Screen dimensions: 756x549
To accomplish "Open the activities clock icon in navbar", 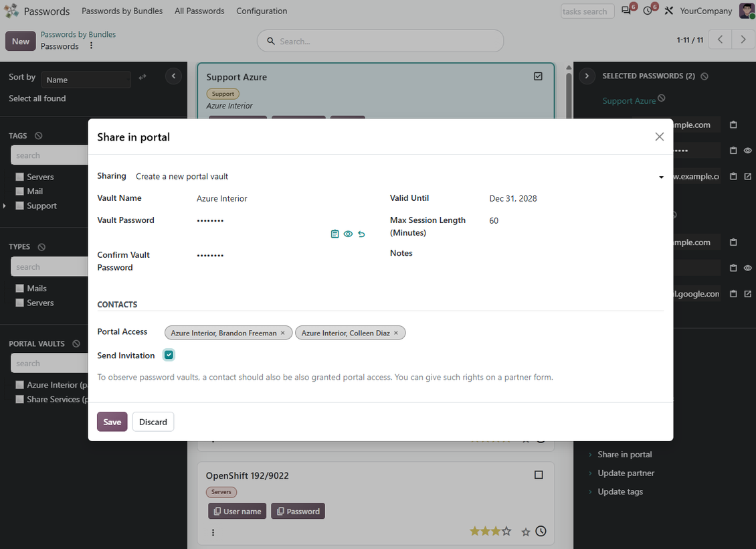I will click(648, 11).
